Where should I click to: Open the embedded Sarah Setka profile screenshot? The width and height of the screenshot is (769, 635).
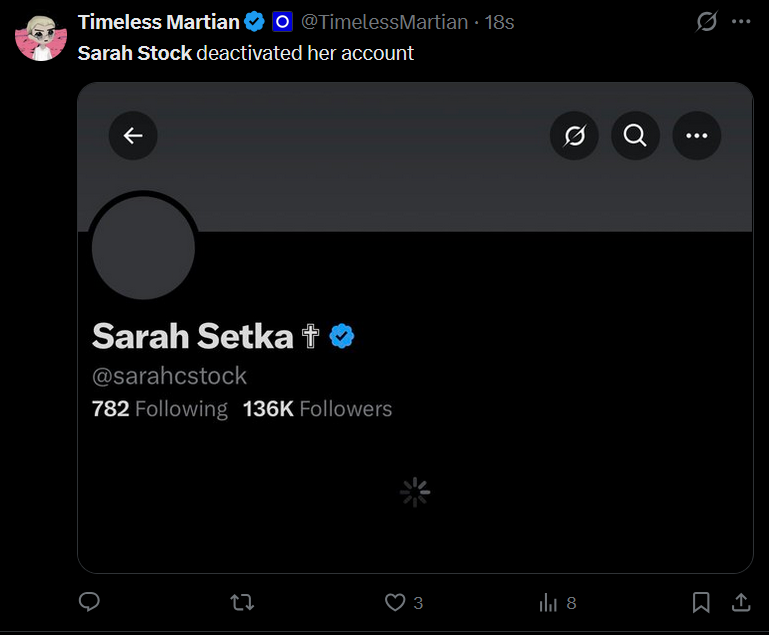tap(415, 328)
